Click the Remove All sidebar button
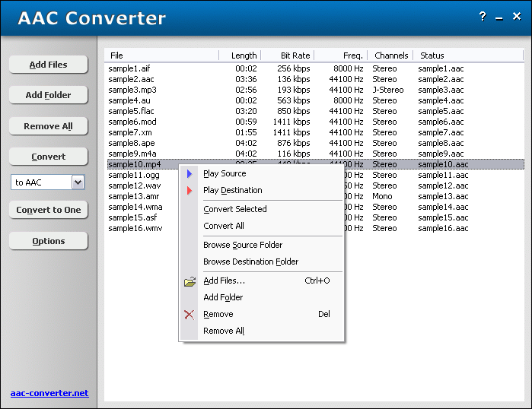The width and height of the screenshot is (532, 409). (x=48, y=126)
